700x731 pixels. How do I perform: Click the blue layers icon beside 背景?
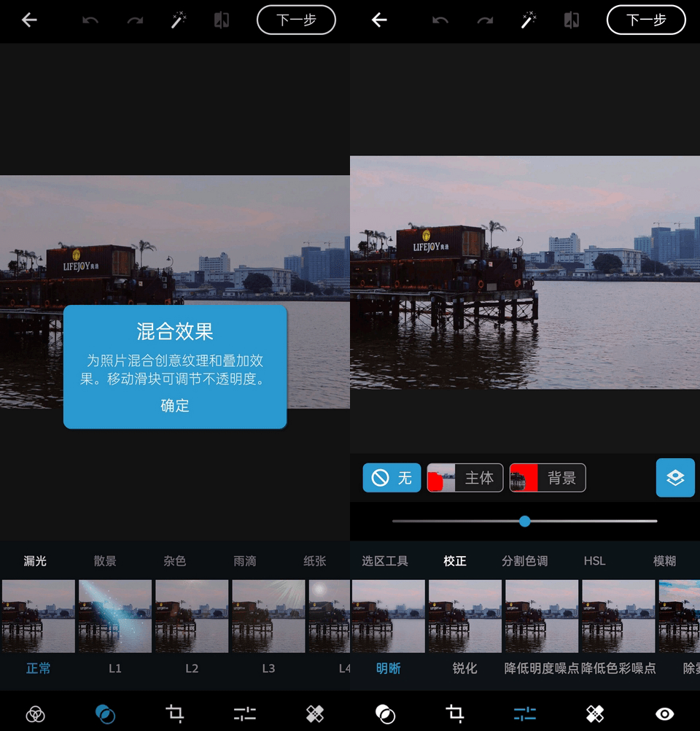click(675, 478)
